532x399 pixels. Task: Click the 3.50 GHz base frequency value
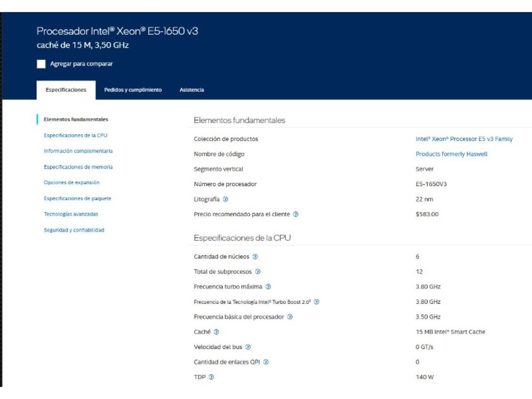428,317
